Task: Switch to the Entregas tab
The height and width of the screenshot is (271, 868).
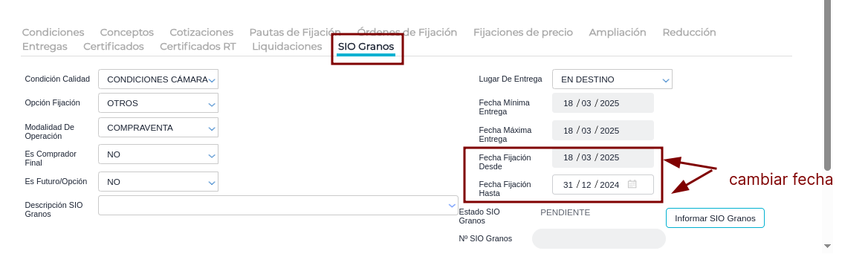Action: tap(45, 47)
